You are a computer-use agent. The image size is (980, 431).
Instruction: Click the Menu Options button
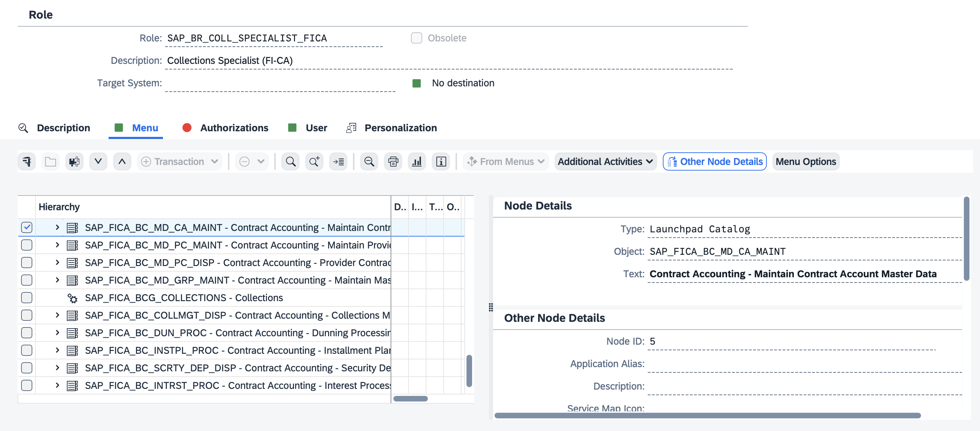(806, 161)
